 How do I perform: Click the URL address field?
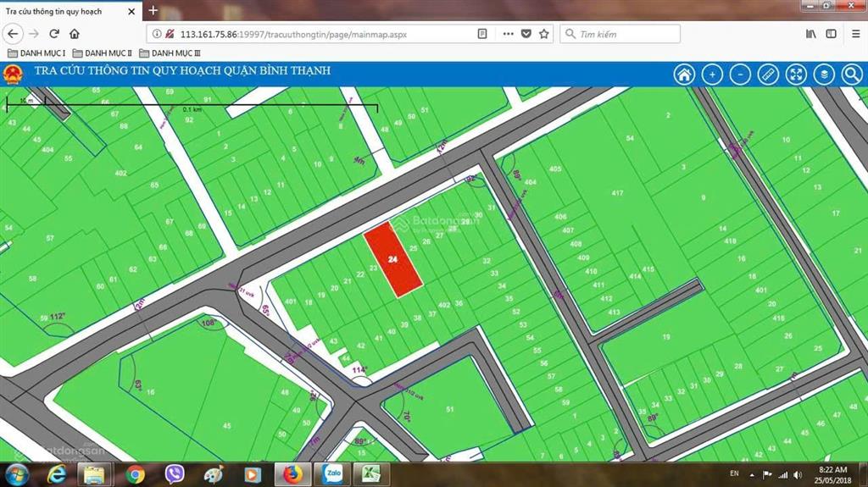(322, 34)
